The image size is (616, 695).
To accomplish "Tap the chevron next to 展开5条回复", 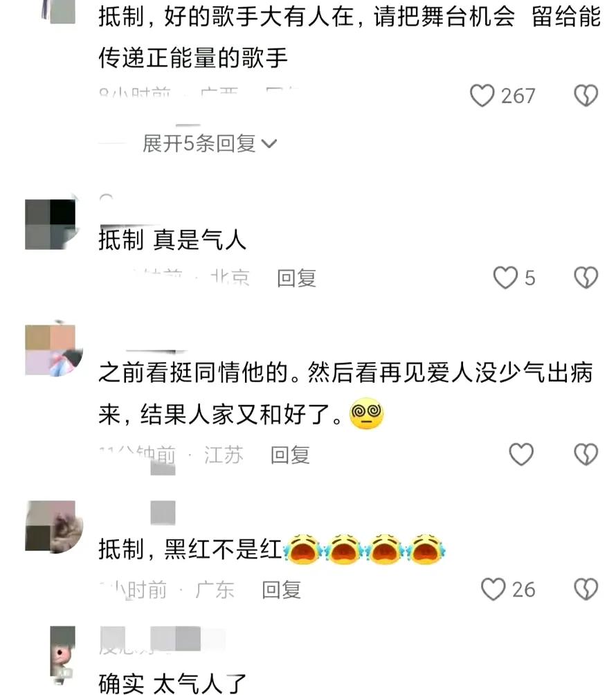I will (x=269, y=144).
